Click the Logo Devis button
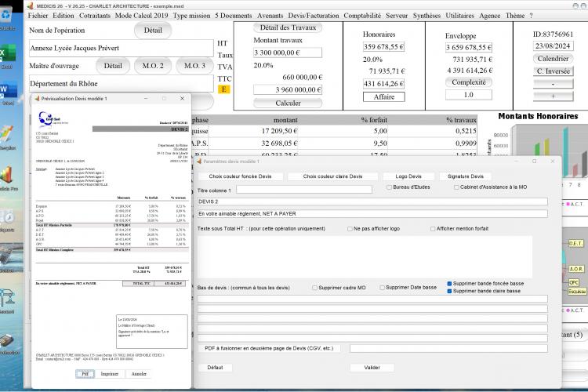The image size is (588, 392). 408,176
